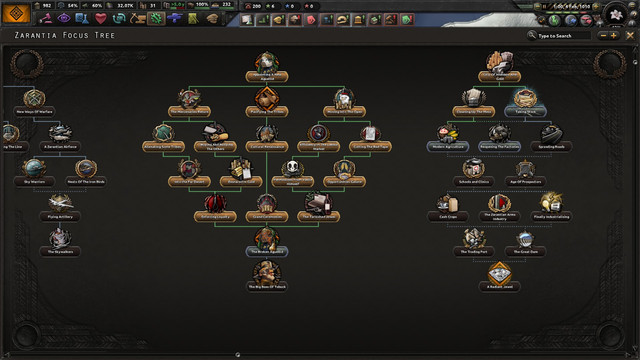Select the Cutting The Red Tape focus
This screenshot has width=640, height=360.
point(370,138)
